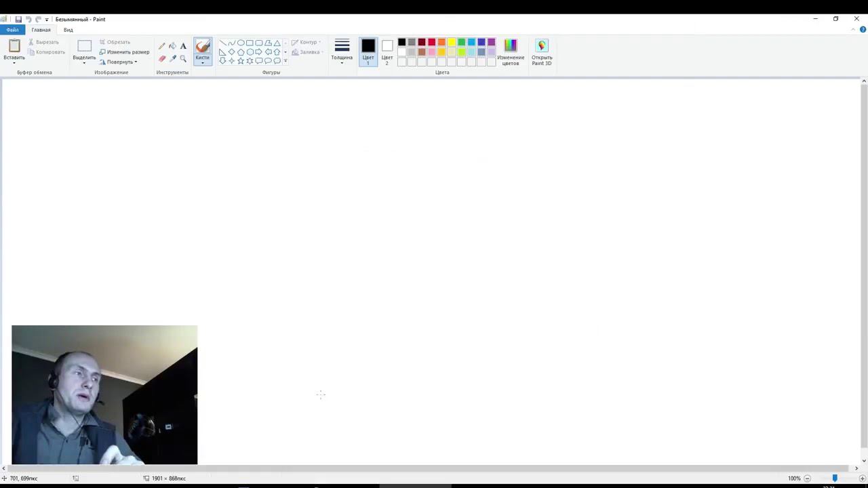868x488 pixels.
Task: Expand the Выделить dropdown arrow
Action: point(84,63)
